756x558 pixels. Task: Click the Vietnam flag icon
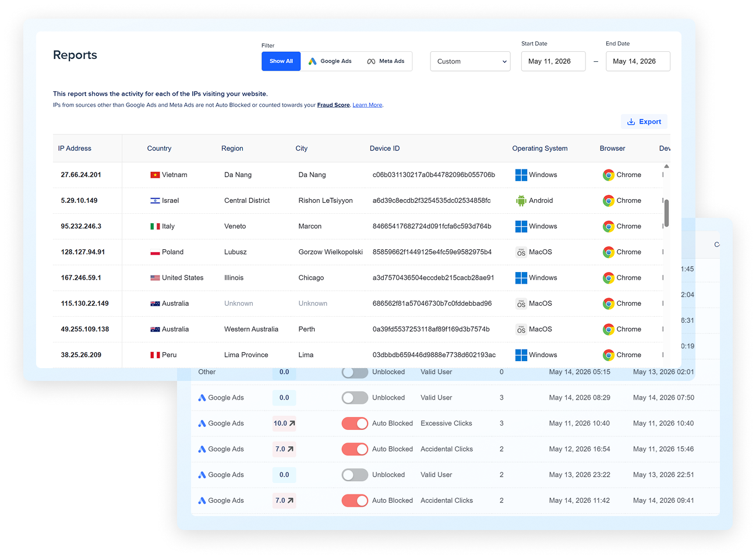[155, 175]
